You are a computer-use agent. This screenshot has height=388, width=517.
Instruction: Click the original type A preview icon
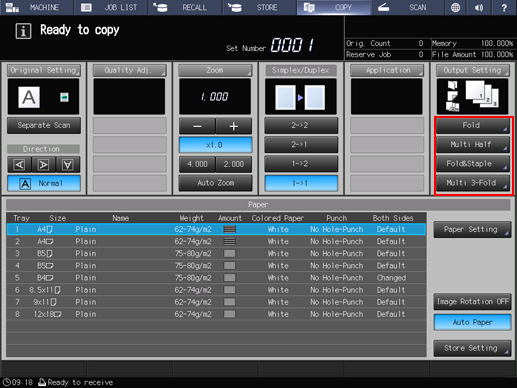click(29, 97)
